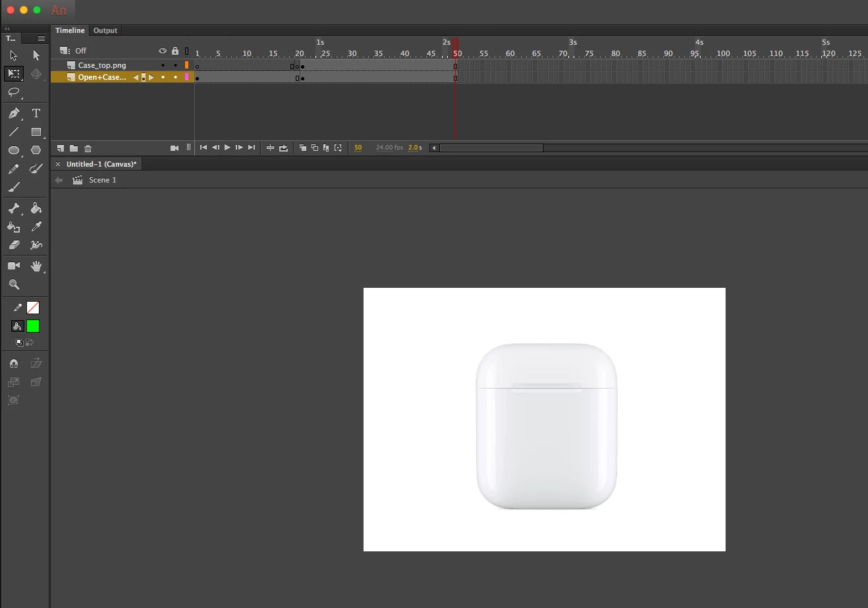Collapse the Tools panel with double arrows
The image size is (868, 608).
click(7, 29)
